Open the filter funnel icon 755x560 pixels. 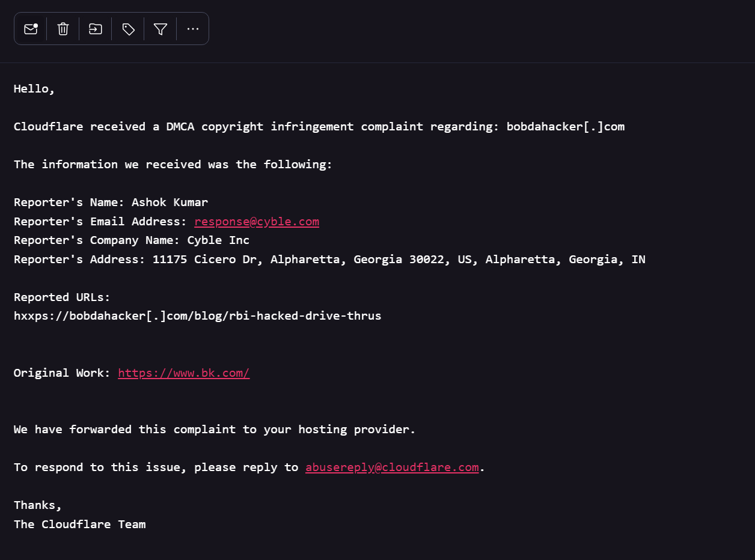[x=160, y=29]
